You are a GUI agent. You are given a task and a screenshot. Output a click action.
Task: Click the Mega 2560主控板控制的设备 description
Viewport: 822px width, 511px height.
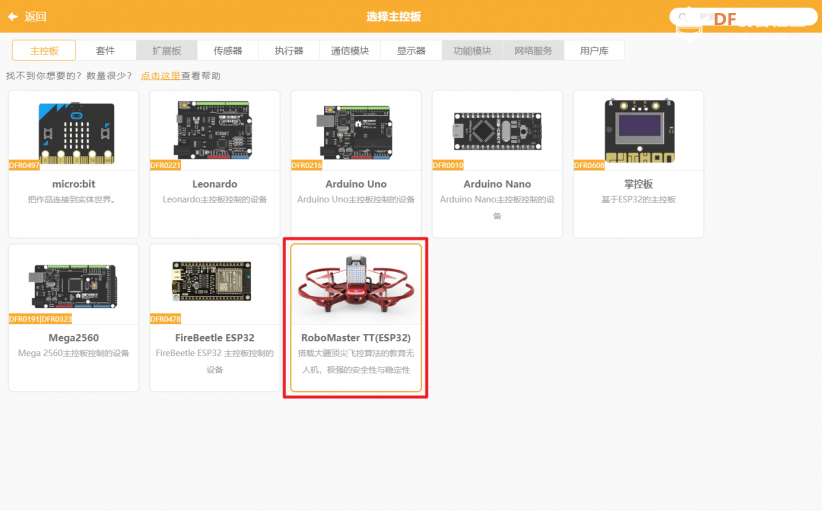(73, 353)
